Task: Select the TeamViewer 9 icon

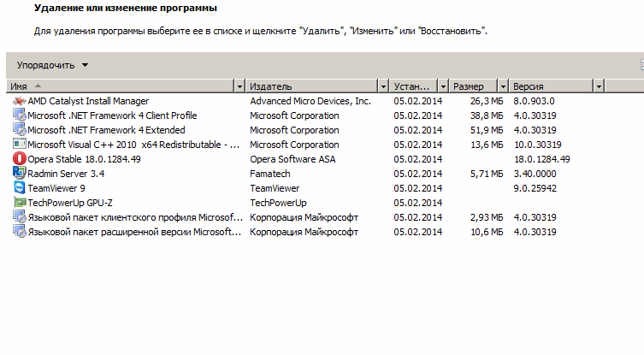Action: coord(20,188)
